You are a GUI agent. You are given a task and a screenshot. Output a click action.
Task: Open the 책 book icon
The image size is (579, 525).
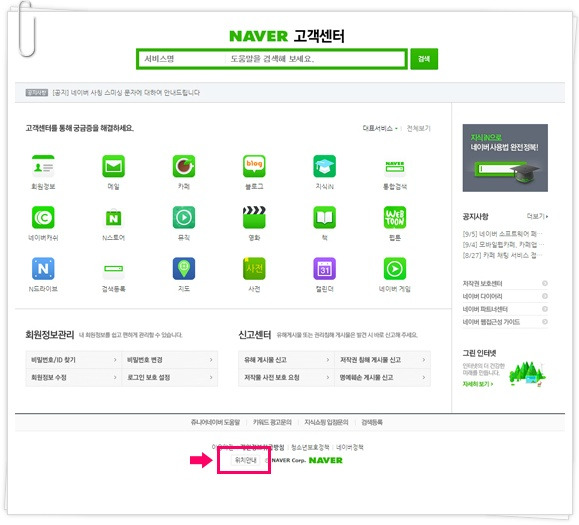[325, 217]
